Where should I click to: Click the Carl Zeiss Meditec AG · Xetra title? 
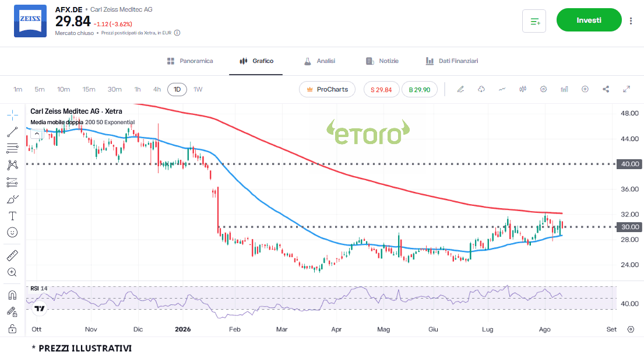(x=76, y=111)
